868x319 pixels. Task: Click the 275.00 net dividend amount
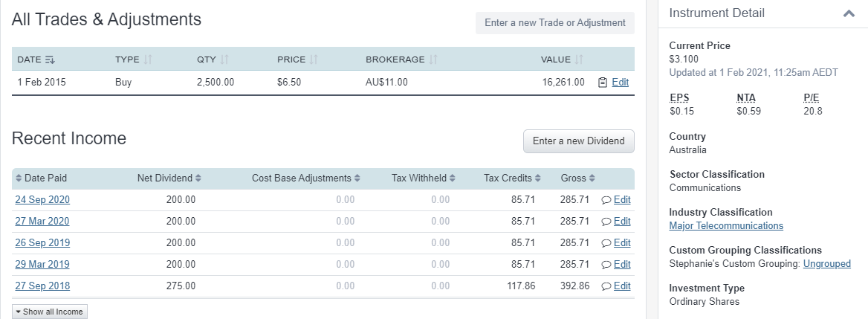coord(181,286)
